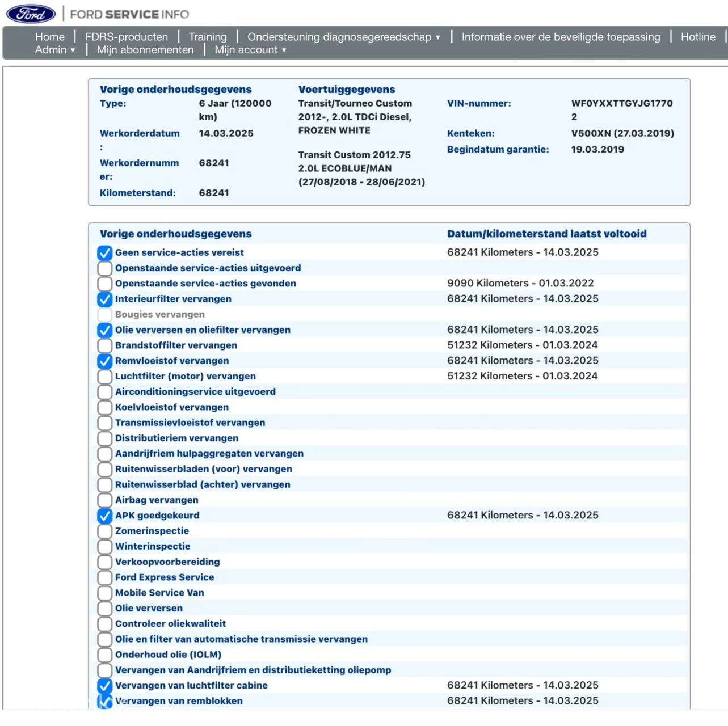728x726 pixels.
Task: Uncheck Geen service-acties vereist checkbox
Action: point(104,252)
